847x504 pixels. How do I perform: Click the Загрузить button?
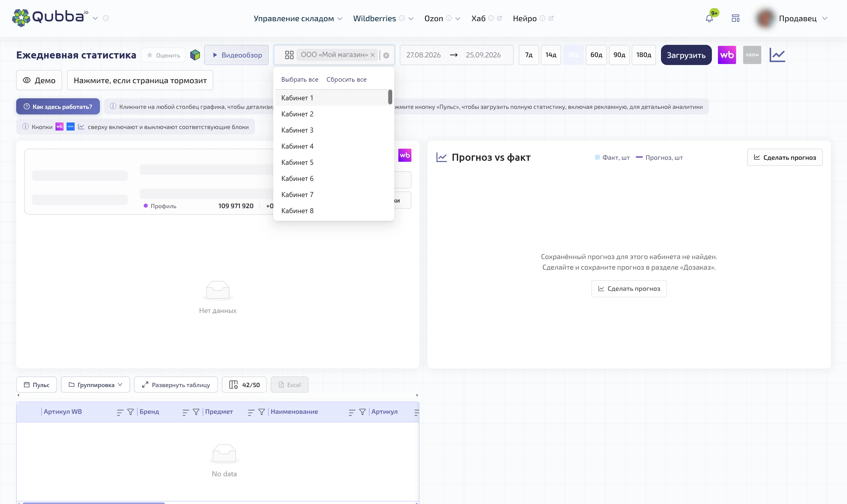coord(686,55)
